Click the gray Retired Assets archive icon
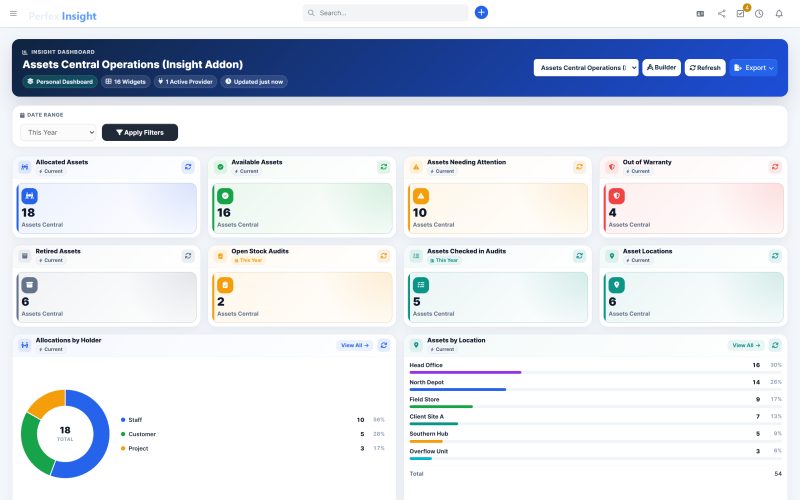Screen dimensions: 800x500 tap(30, 285)
